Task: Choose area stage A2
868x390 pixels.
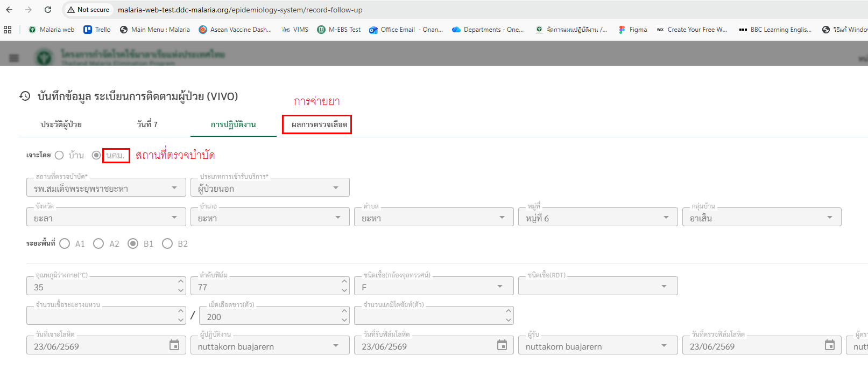Action: pyautogui.click(x=98, y=243)
